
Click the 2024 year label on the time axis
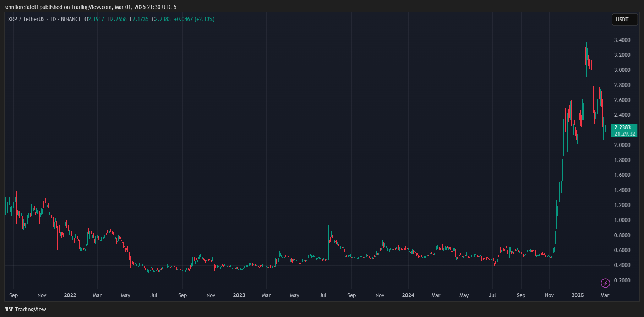408,295
